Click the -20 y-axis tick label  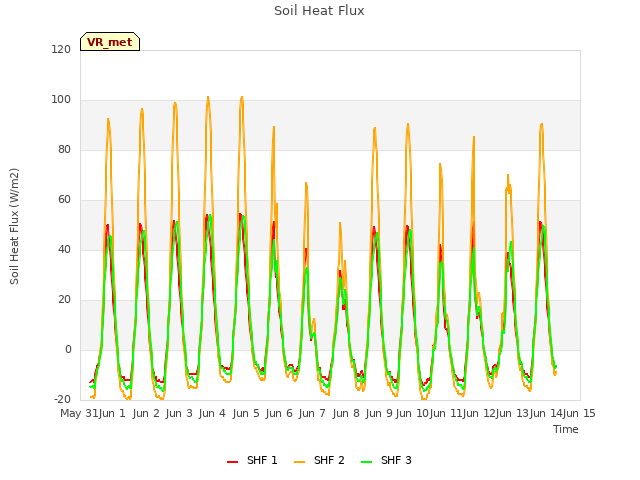click(62, 399)
